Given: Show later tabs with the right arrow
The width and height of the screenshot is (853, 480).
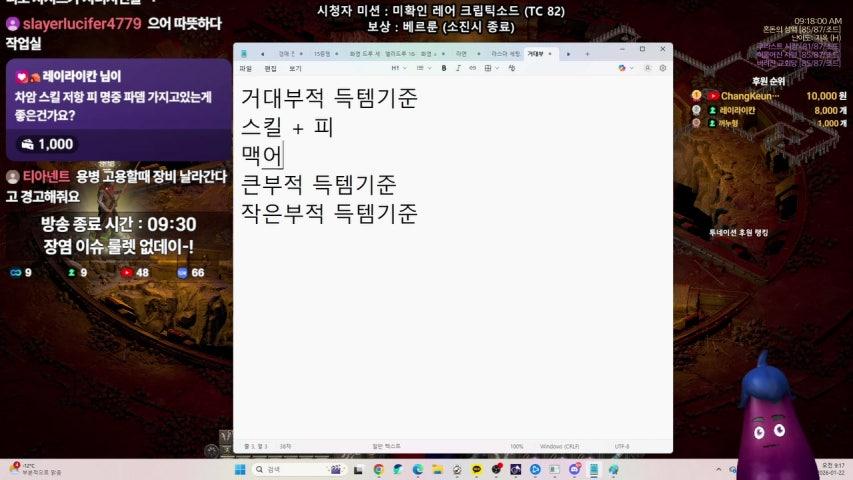Looking at the screenshot, I should point(568,54).
